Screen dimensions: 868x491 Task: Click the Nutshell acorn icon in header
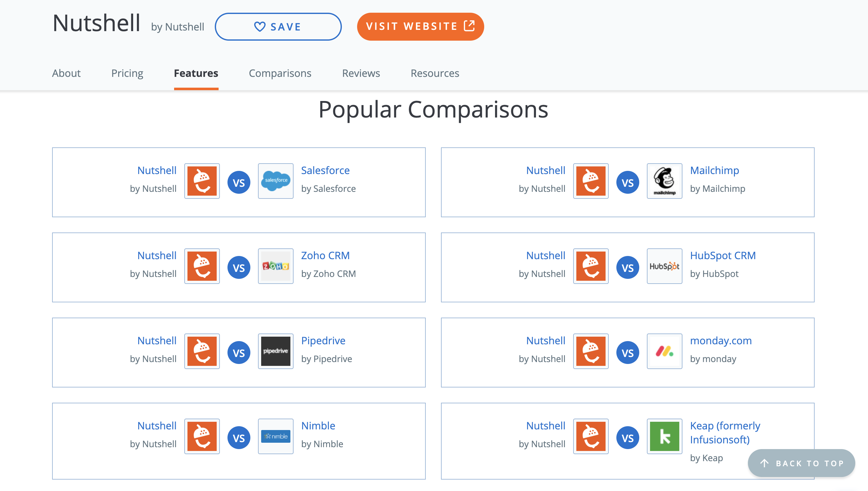pyautogui.click(x=203, y=182)
